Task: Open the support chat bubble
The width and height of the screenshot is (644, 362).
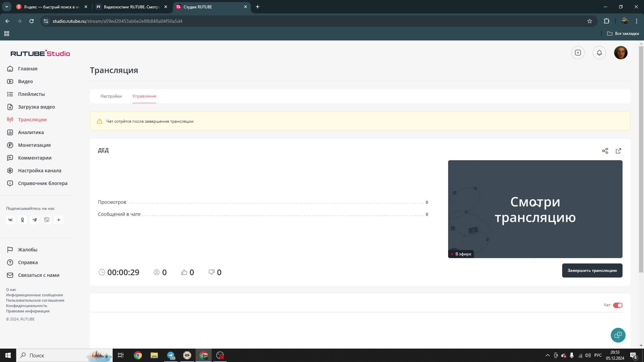Action: coord(618,335)
